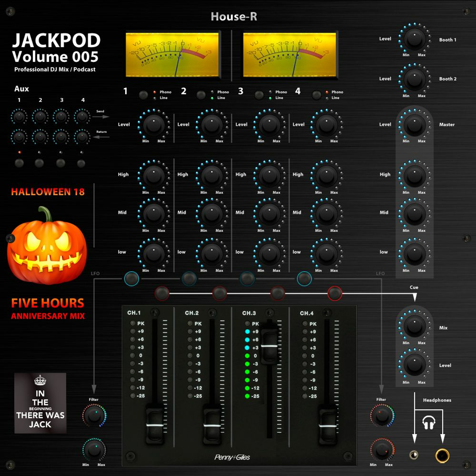Click the pumpkin image
Viewport: 476px width, 476px height.
tap(47, 246)
